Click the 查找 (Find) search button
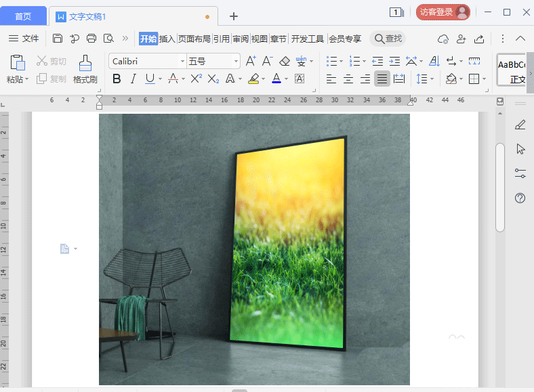The height and width of the screenshot is (392, 534). (388, 39)
